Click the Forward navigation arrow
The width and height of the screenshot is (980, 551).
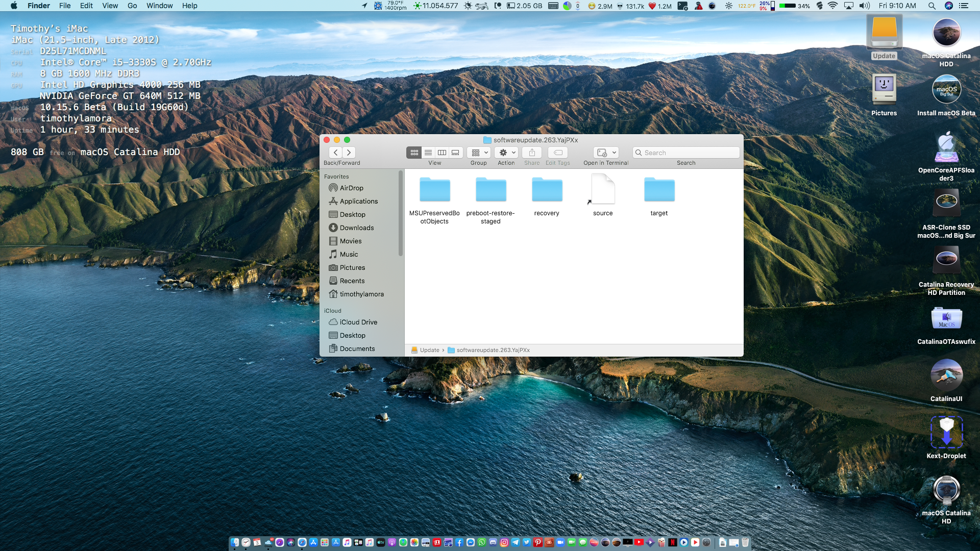coord(349,153)
